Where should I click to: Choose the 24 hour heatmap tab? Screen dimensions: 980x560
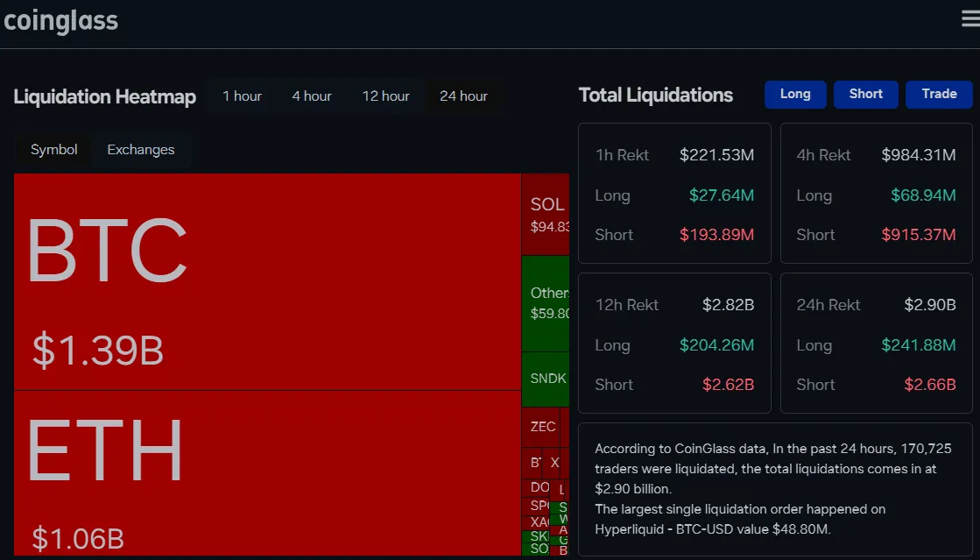tap(463, 96)
